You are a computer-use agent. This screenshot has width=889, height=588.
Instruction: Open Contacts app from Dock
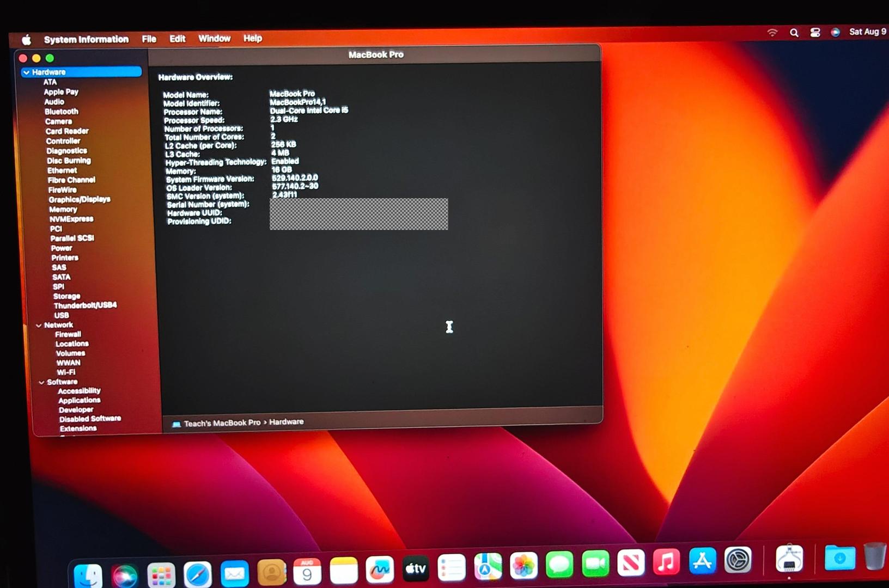pos(271,573)
